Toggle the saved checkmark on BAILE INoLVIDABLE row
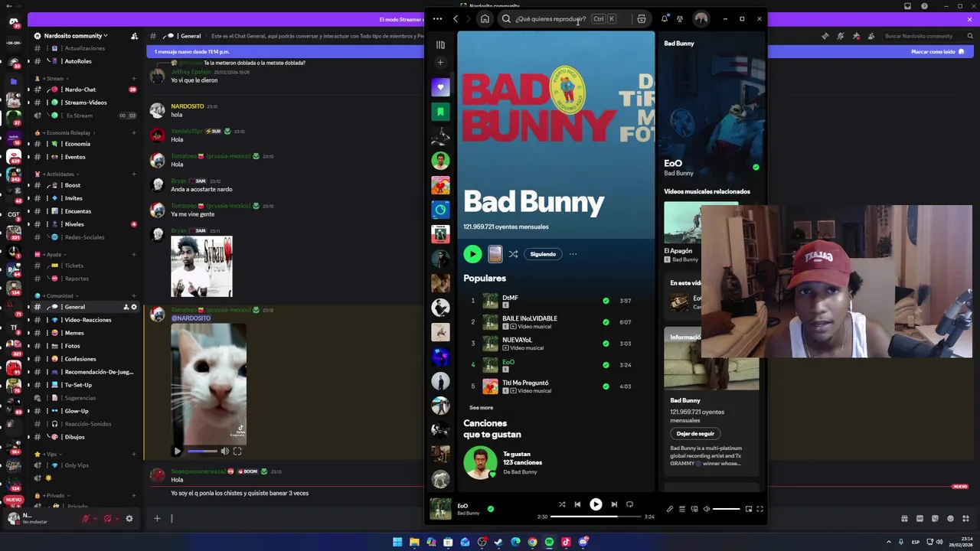 pyautogui.click(x=606, y=322)
